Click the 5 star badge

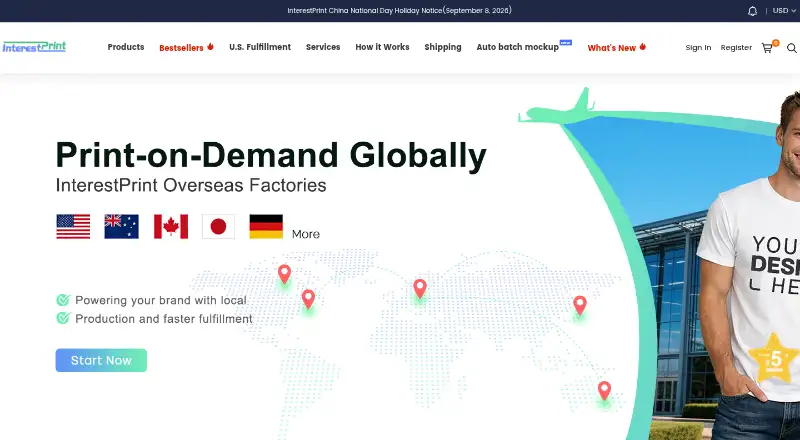click(774, 358)
